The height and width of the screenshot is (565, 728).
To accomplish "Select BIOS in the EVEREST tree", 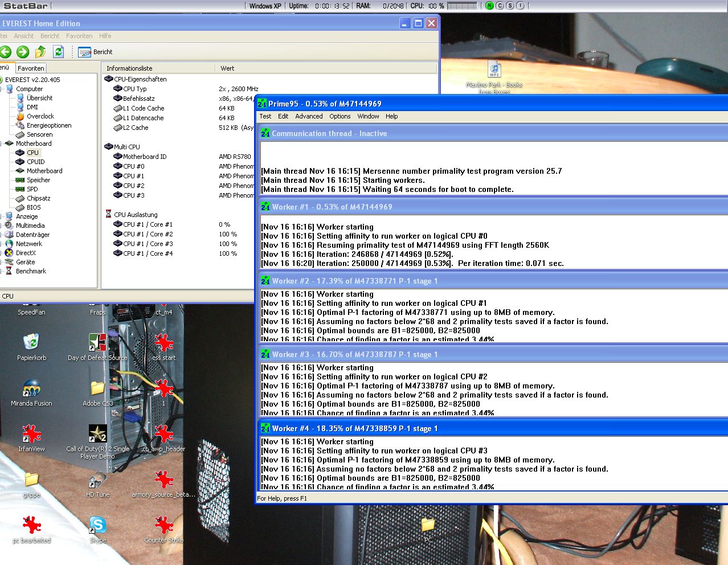I will pyautogui.click(x=34, y=207).
